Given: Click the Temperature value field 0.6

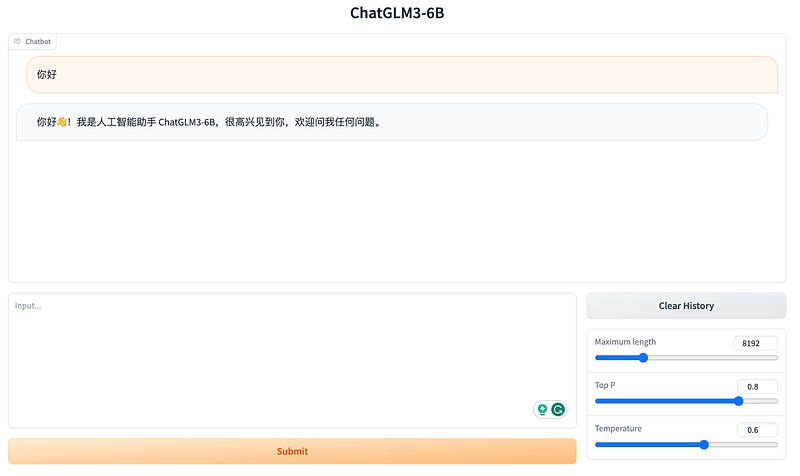Looking at the screenshot, I should (x=757, y=430).
